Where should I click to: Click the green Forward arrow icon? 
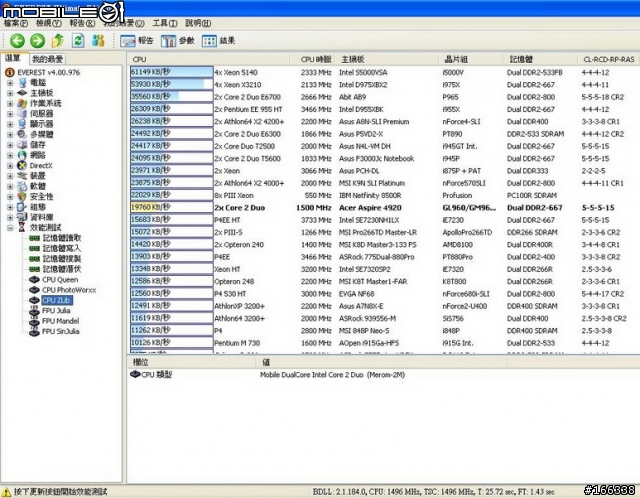(35, 41)
